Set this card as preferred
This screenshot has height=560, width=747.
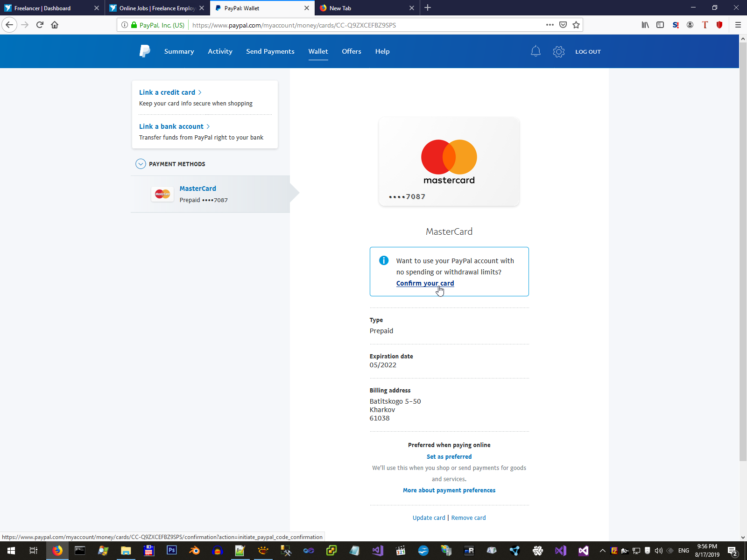pos(449,457)
